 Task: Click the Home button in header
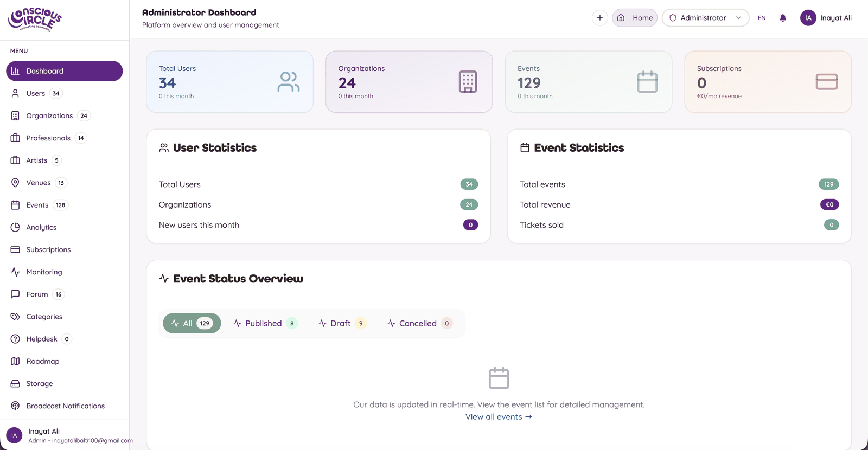635,18
